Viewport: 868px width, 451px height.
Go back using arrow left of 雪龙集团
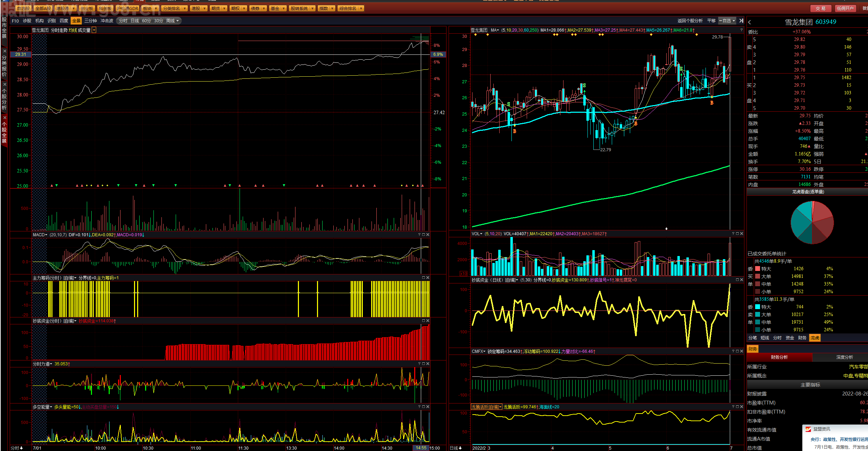[x=750, y=22]
